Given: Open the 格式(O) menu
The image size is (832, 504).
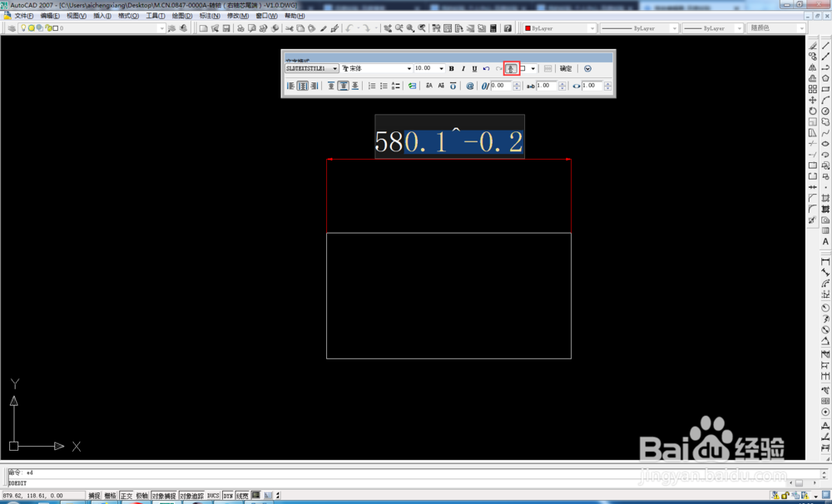Looking at the screenshot, I should (x=128, y=15).
